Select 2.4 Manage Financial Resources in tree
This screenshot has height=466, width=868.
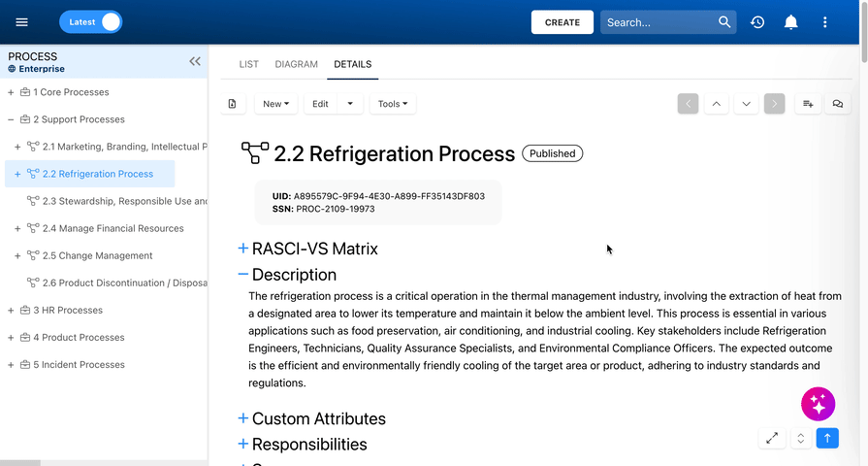coord(113,228)
